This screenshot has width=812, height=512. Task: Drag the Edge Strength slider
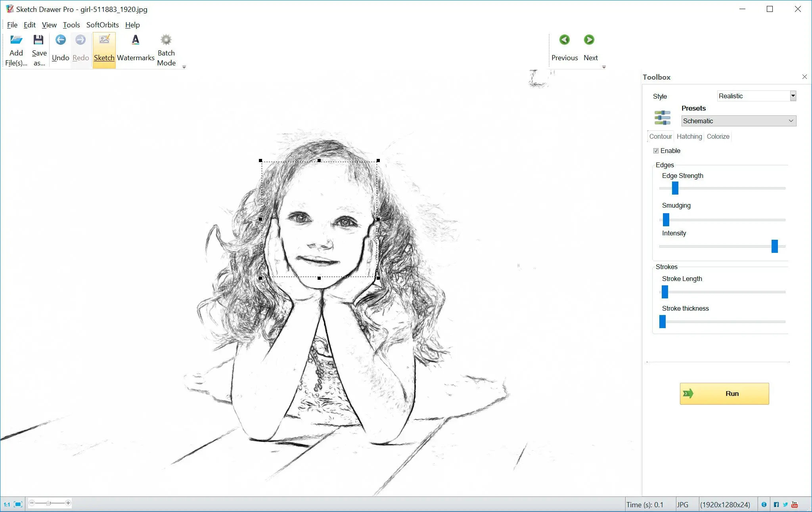coord(674,187)
